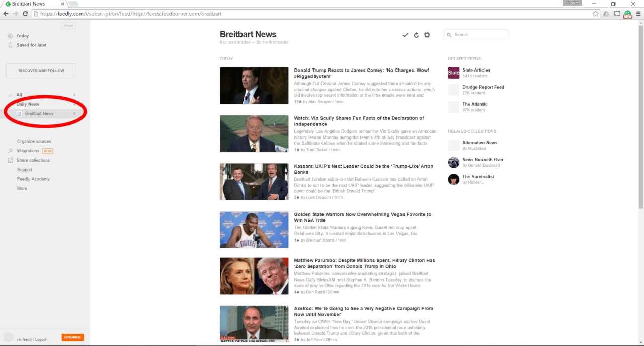Screen dimensions: 644x346
Task: Open Kassam UKIP article thumbnail
Action: click(254, 182)
